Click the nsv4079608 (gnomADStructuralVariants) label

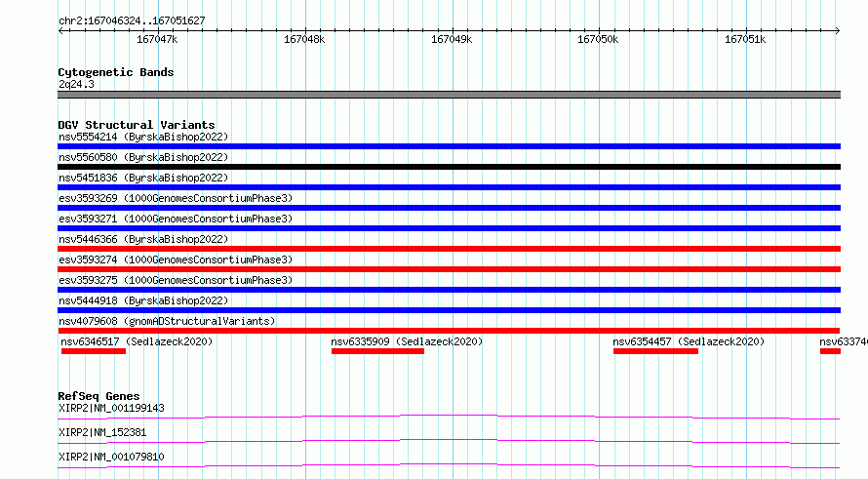tap(167, 321)
